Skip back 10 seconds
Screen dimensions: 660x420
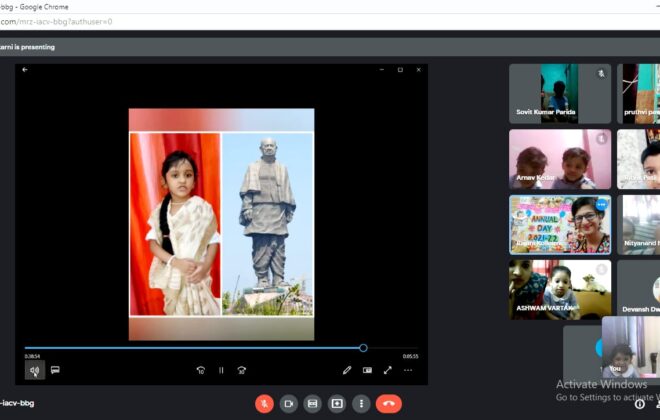[201, 370]
